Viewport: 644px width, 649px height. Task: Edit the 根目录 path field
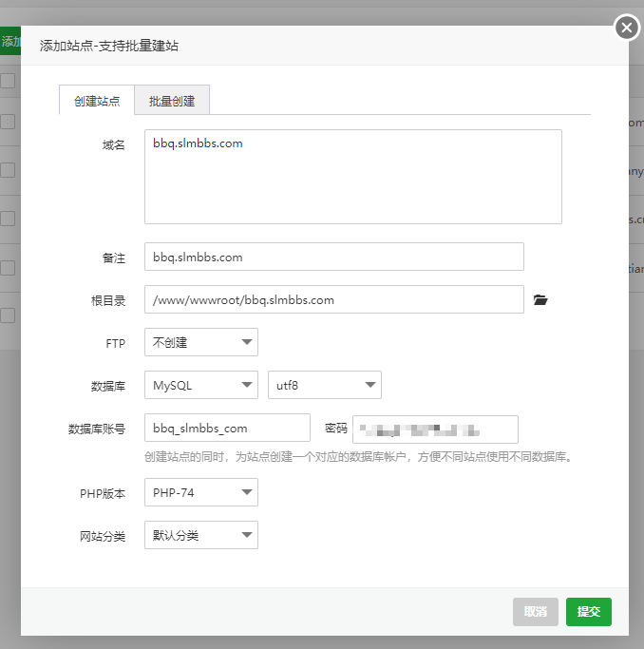[333, 299]
